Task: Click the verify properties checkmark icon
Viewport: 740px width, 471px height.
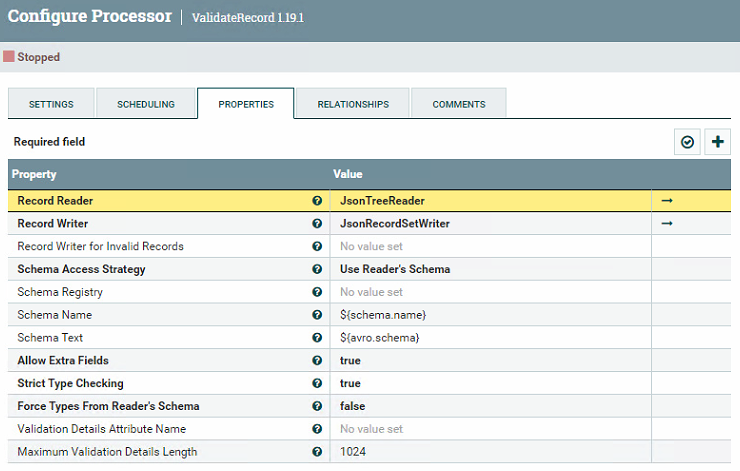Action: [687, 142]
